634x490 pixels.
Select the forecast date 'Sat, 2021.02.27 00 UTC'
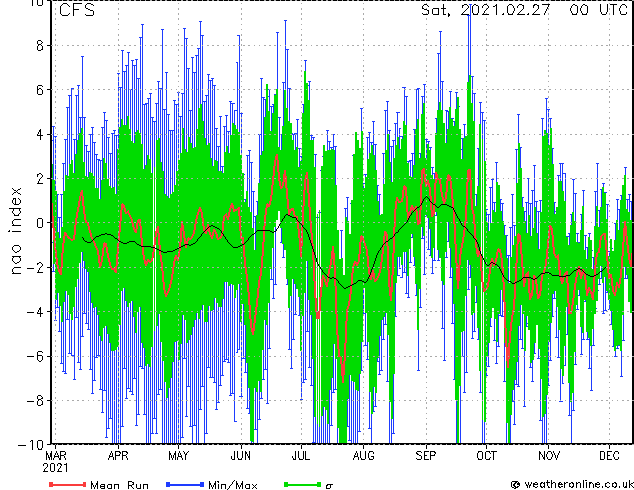pos(524,10)
